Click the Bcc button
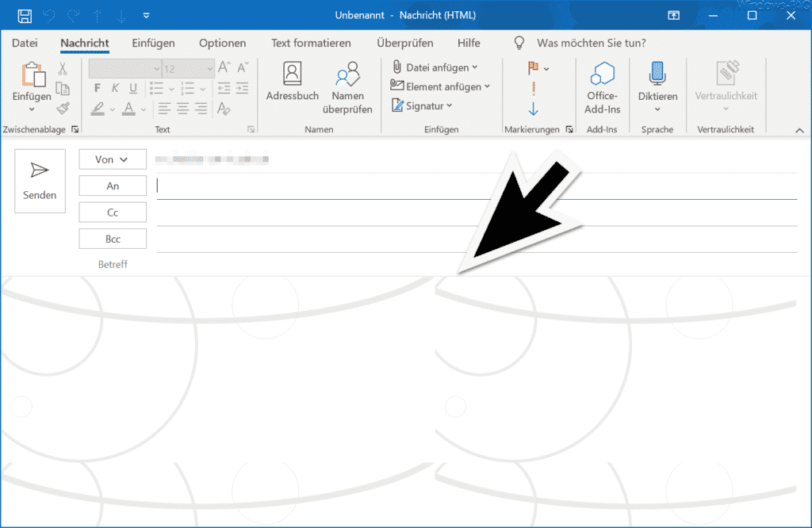 pos(113,239)
